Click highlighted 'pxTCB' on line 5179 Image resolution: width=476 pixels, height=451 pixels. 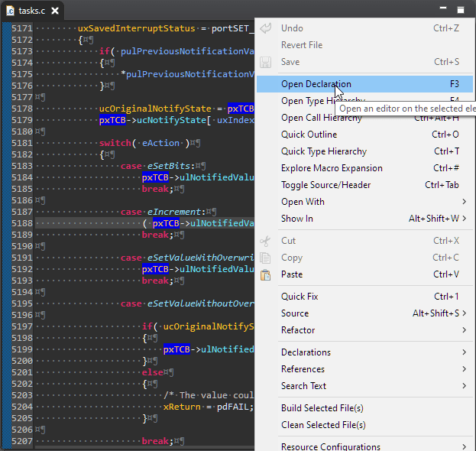[112, 120]
